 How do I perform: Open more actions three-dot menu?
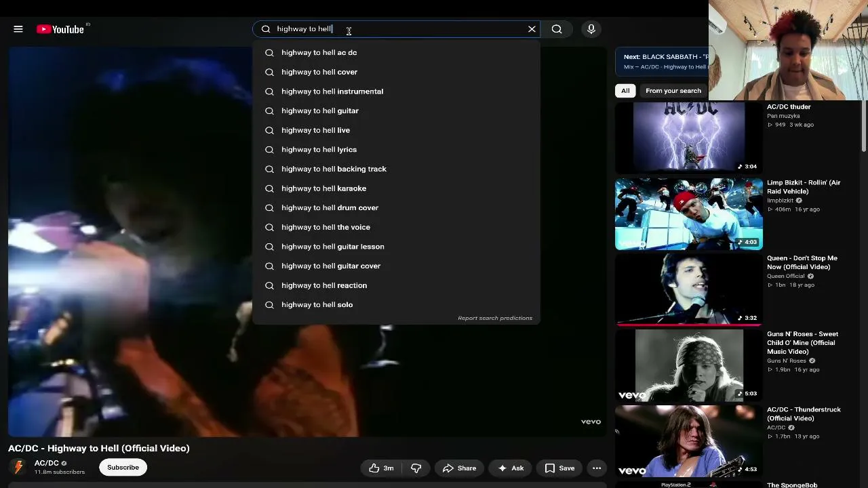[x=597, y=468]
